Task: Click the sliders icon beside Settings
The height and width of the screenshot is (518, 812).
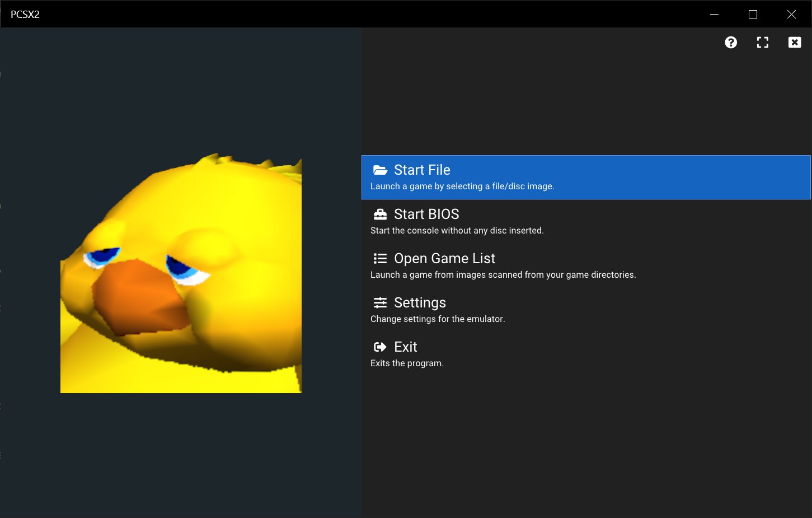Action: point(381,302)
